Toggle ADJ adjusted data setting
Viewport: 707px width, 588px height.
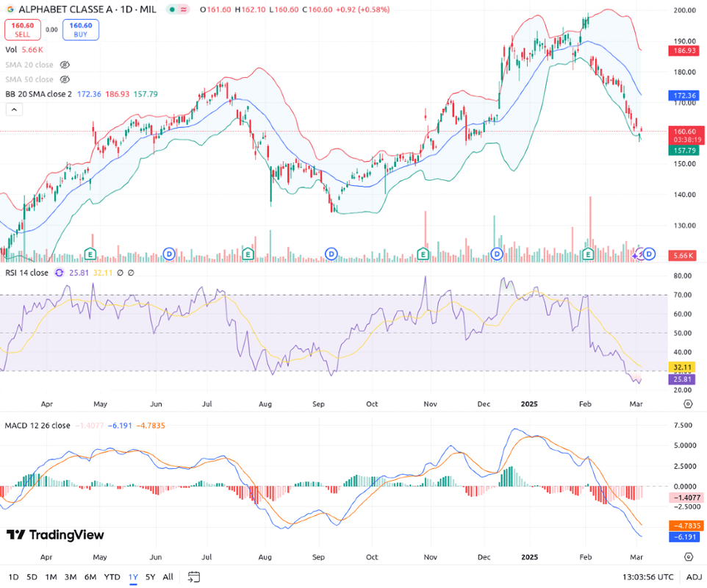(694, 577)
